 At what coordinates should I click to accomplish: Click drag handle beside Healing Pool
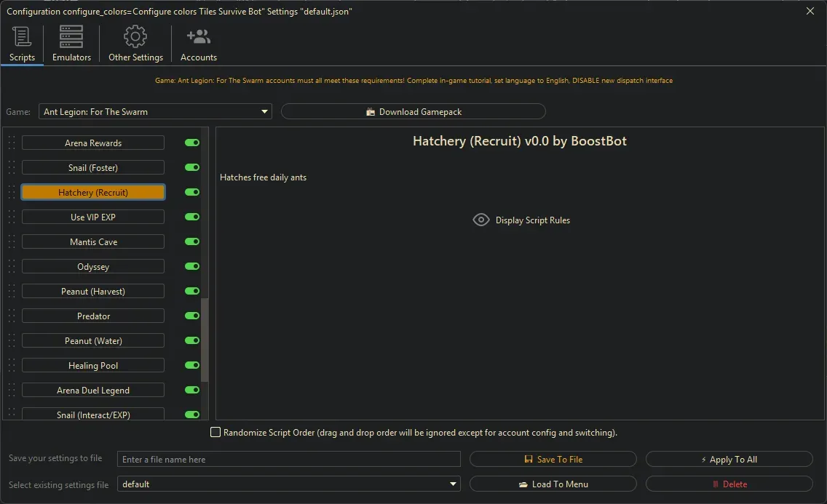click(12, 366)
